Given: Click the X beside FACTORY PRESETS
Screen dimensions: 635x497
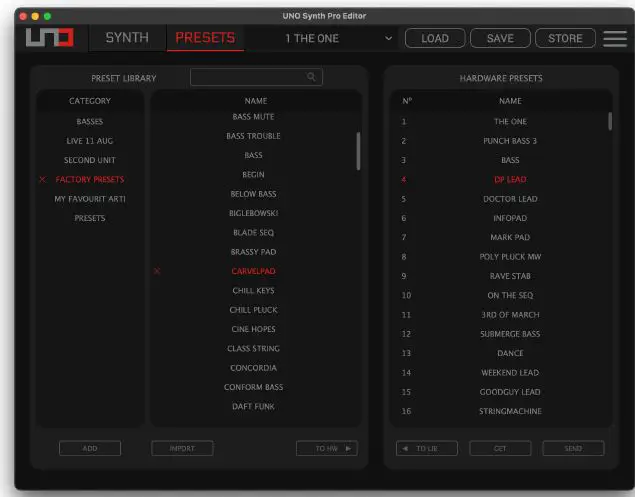Looking at the screenshot, I should (43, 179).
